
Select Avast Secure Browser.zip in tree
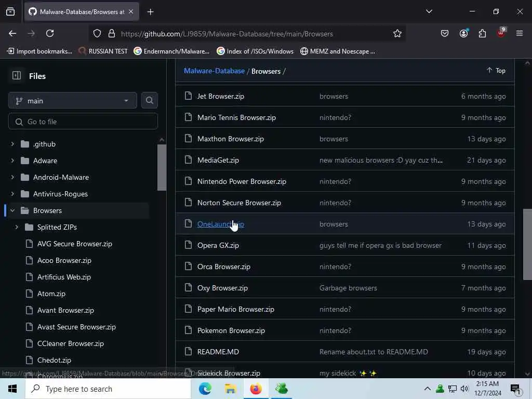[76, 327]
